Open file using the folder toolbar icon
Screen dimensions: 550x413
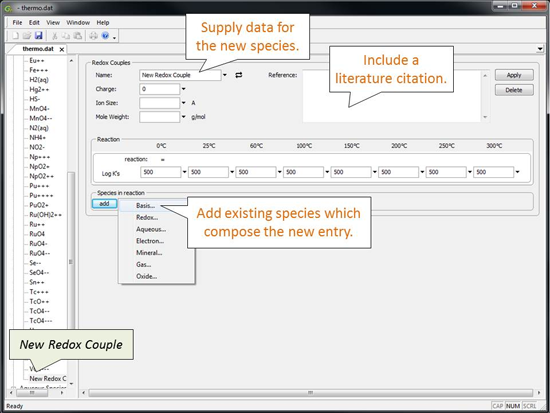coord(27,35)
